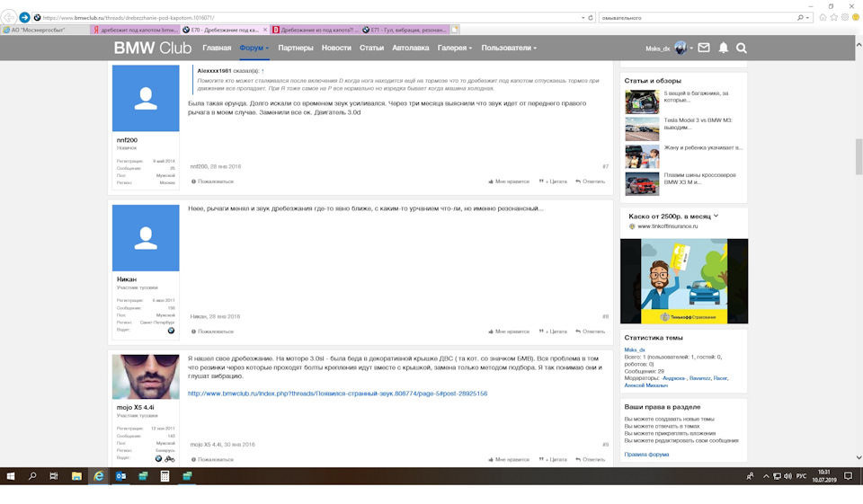Screen dimensions: 863x504
Task: Open nnf200 username profile link
Action: pos(127,140)
